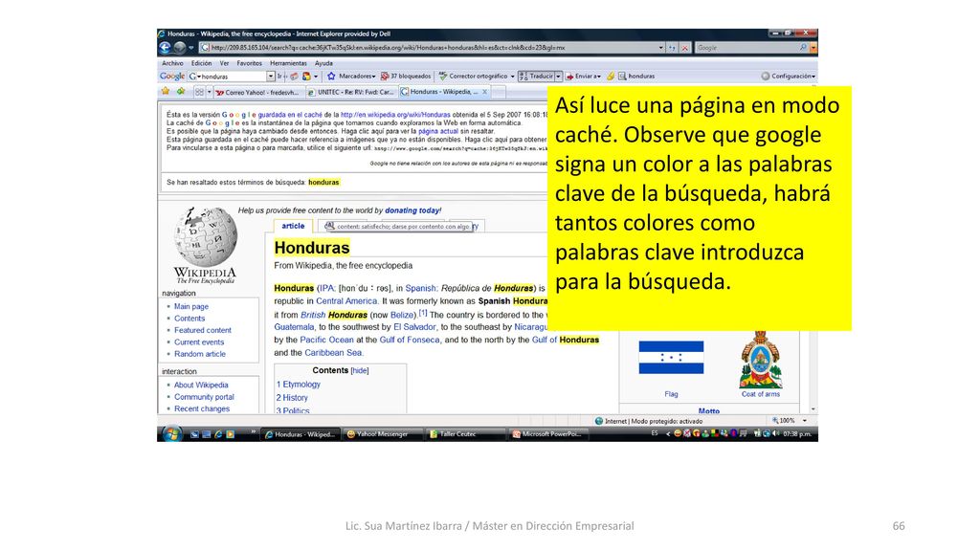The width and height of the screenshot is (980, 551).
Task: Open the Favoritos menu
Action: tap(250, 63)
